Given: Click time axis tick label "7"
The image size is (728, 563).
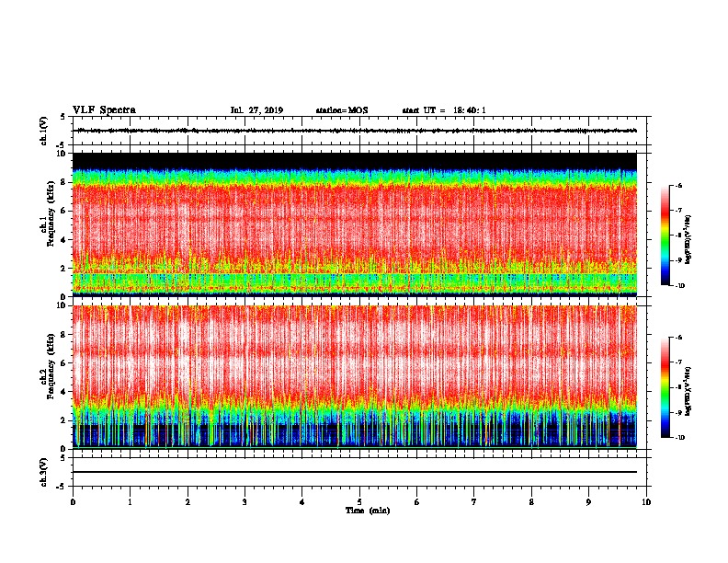Looking at the screenshot, I should pos(474,502).
